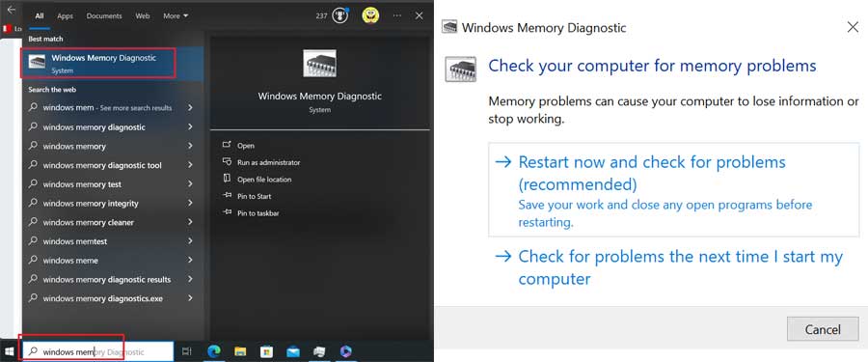Select 'windows memory diagnostics.exe' suggestion
Image resolution: width=868 pixels, height=362 pixels.
click(x=102, y=298)
